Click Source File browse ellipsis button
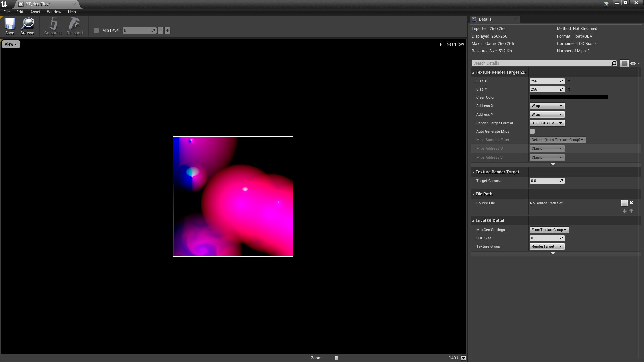 [624, 203]
